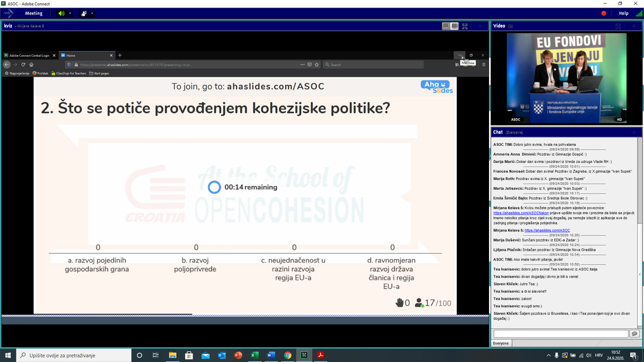
Task: Select the Everyone chat tab
Action: (501, 343)
